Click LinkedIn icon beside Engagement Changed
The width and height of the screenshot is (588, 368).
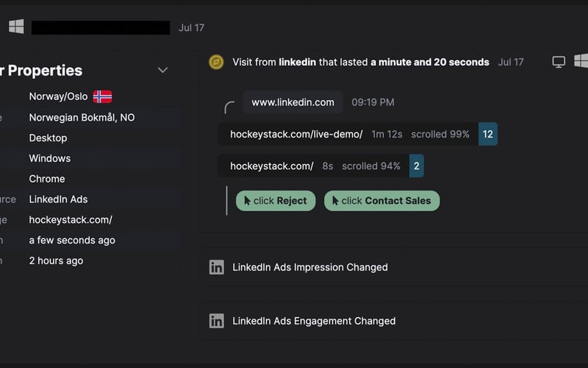pyautogui.click(x=216, y=321)
